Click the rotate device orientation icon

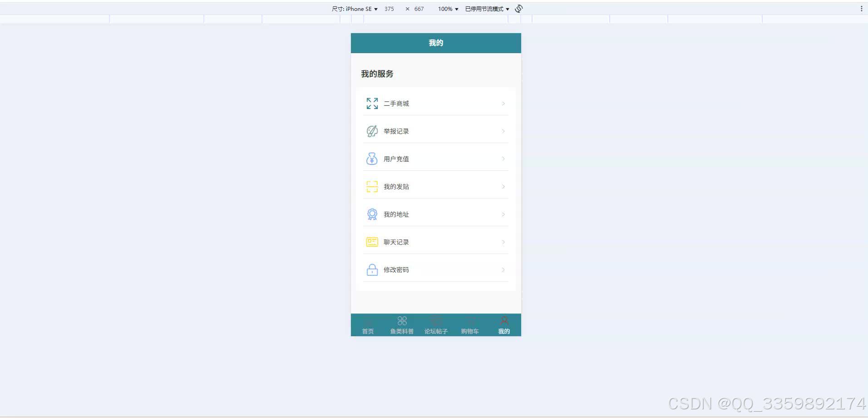518,8
